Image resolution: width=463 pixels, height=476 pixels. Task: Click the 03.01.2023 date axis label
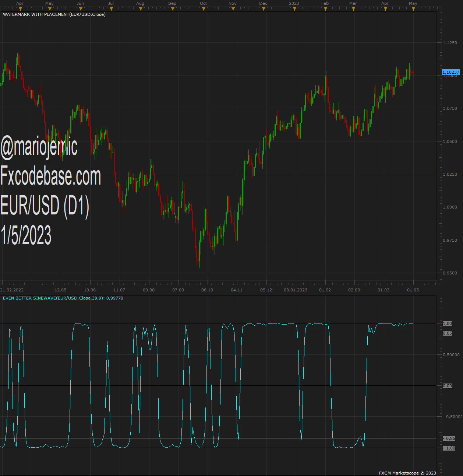pyautogui.click(x=296, y=290)
